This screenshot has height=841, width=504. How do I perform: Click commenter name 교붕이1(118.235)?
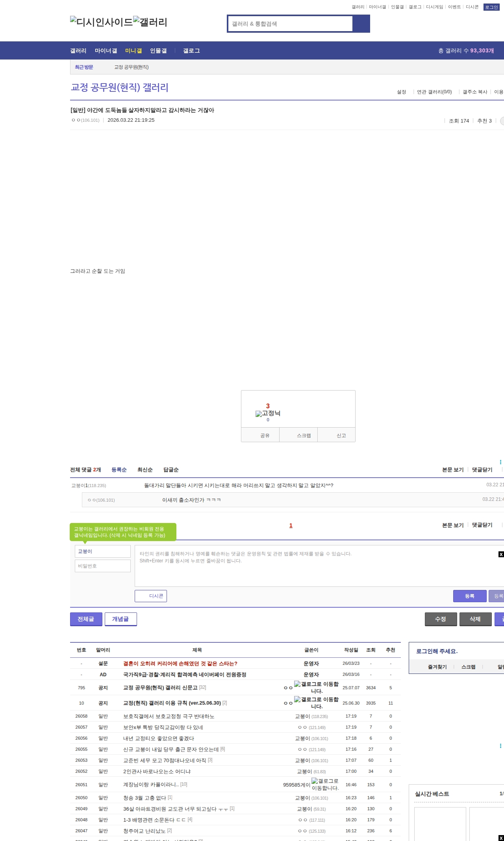[x=89, y=486]
